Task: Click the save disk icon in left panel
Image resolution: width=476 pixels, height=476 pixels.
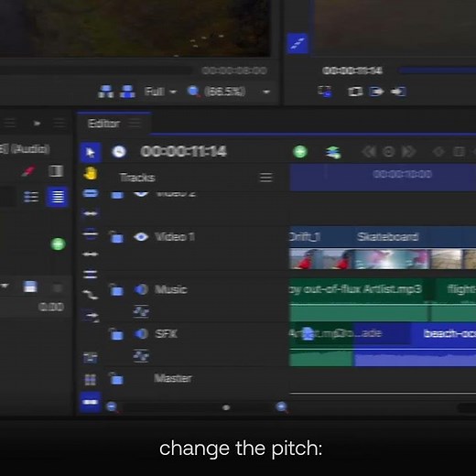Action: point(30,287)
